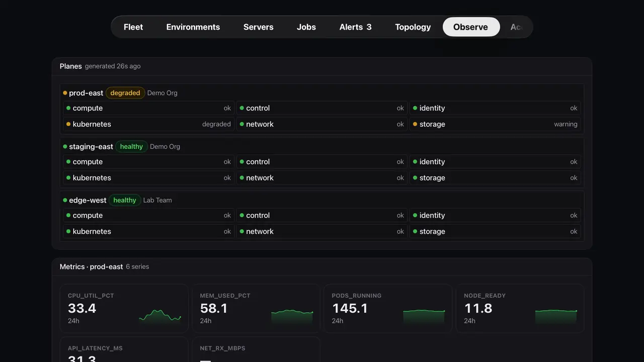View the Alerts tab with 3 alerts
The height and width of the screenshot is (362, 644).
356,27
